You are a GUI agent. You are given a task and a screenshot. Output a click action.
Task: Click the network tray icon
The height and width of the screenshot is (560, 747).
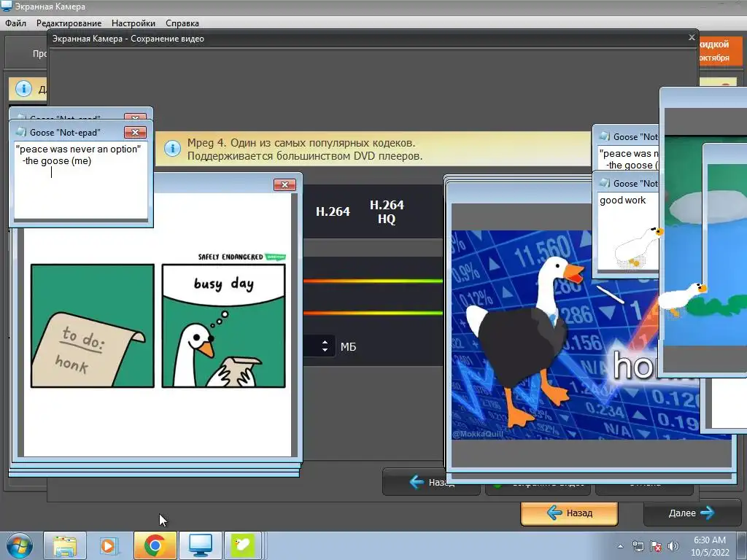[x=638, y=546]
